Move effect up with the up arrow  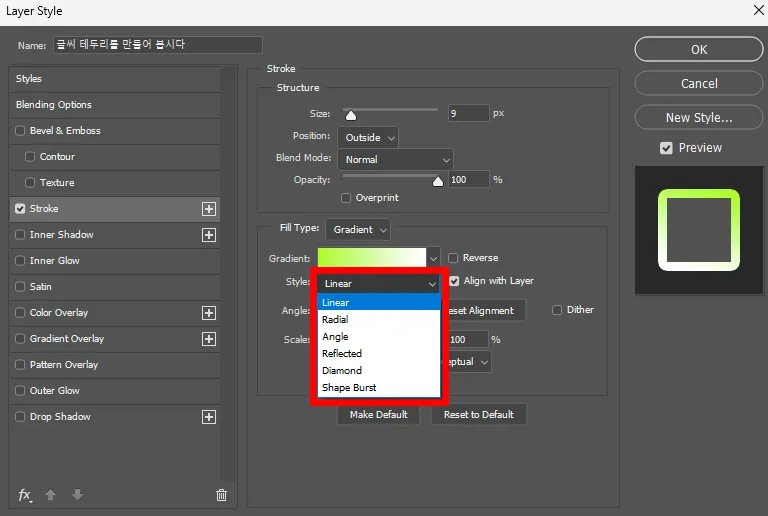(50, 494)
